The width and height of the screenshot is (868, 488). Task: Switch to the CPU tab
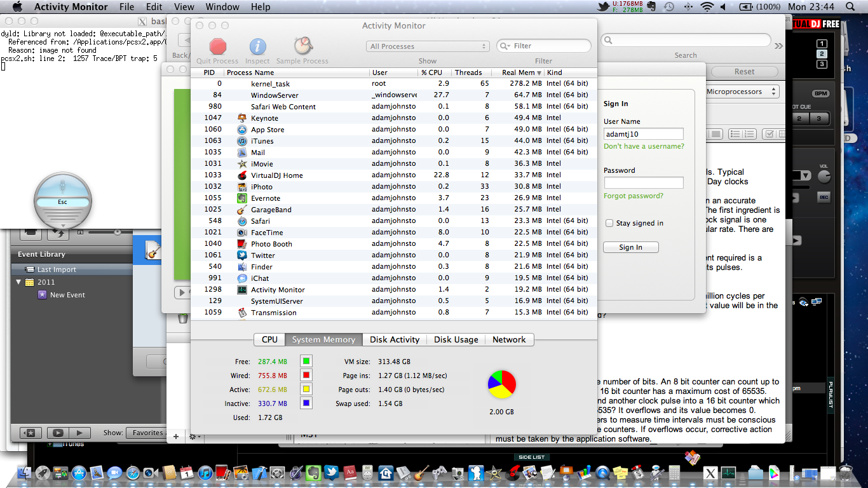[x=269, y=340]
